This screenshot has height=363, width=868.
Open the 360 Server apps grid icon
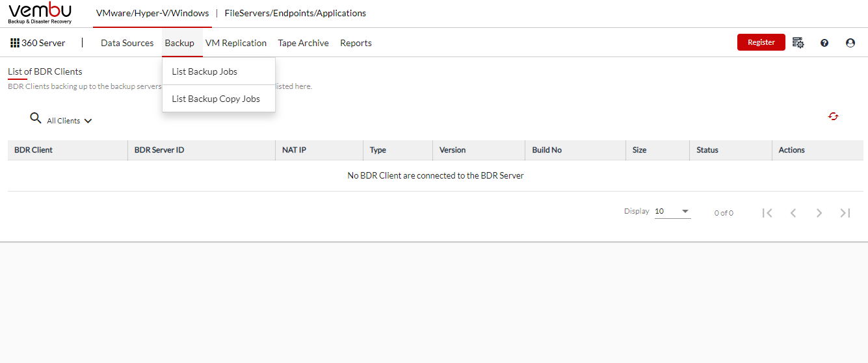(x=15, y=43)
